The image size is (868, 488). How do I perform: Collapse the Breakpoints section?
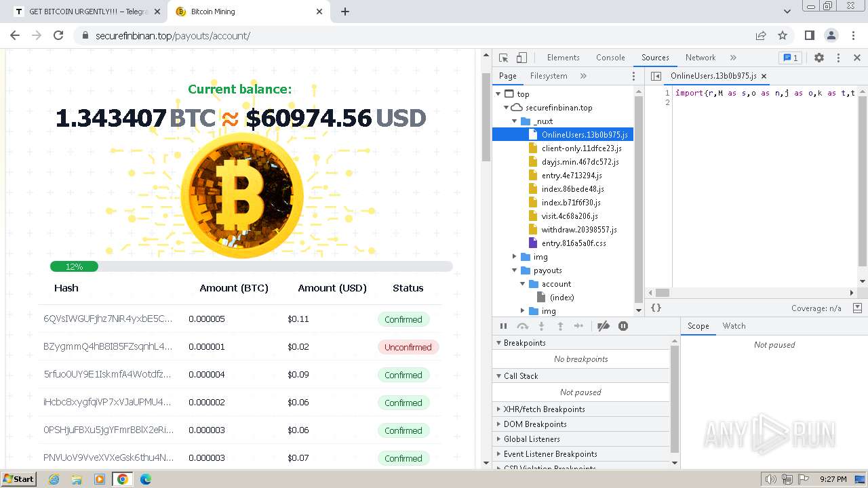(x=580, y=343)
